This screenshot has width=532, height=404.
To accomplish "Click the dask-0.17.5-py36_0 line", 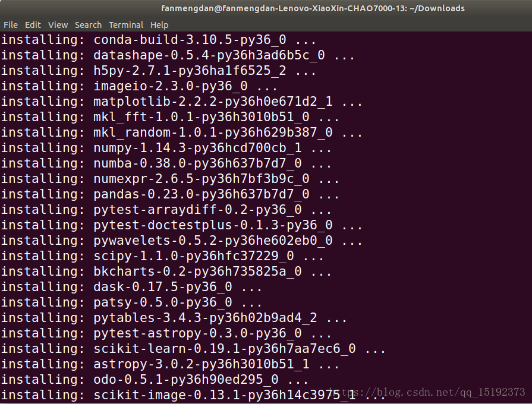I will point(131,286).
